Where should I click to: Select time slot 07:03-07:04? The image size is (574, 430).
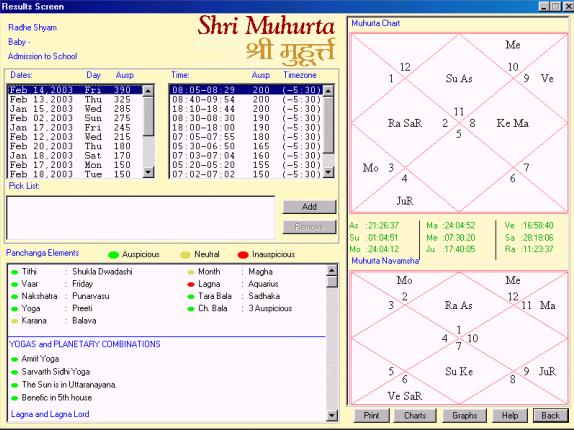pyautogui.click(x=246, y=156)
